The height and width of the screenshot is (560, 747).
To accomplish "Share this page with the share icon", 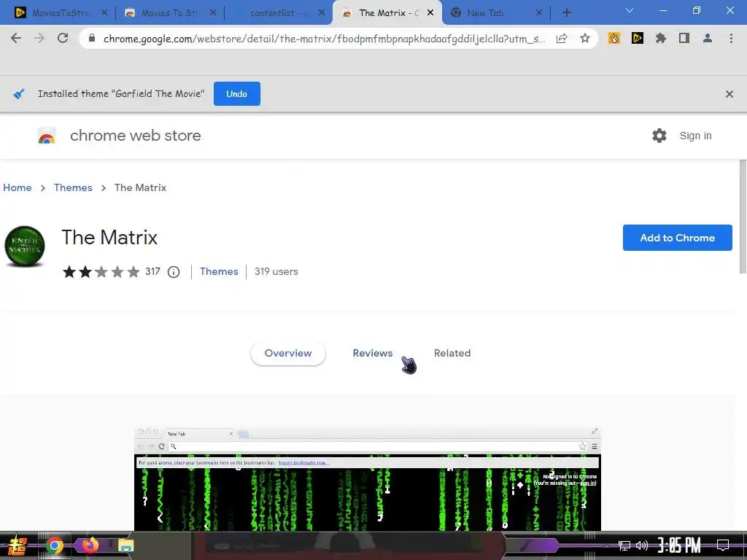I will coord(562,38).
